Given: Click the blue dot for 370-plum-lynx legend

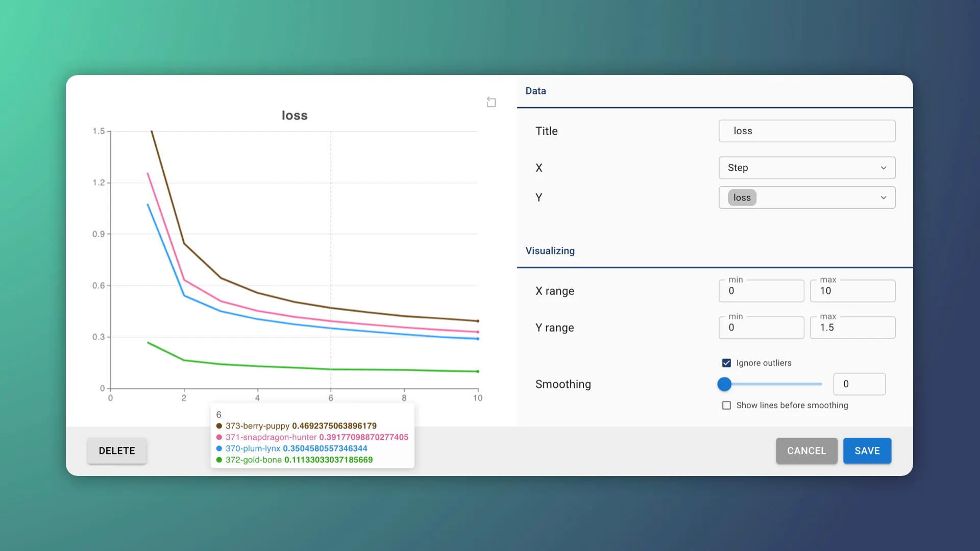Looking at the screenshot, I should tap(219, 448).
